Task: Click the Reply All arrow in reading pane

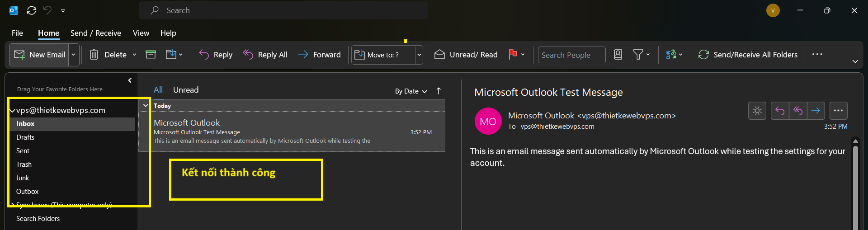Action: point(798,111)
